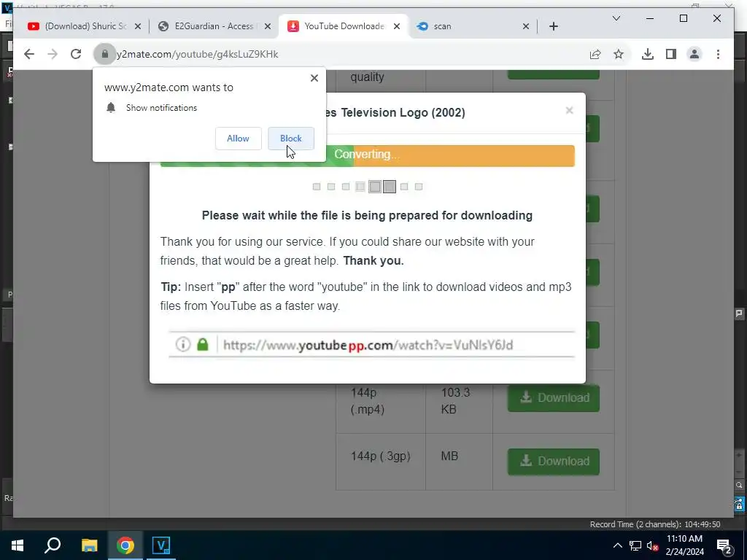Close the notification permission popup
747x560 pixels.
(314, 78)
